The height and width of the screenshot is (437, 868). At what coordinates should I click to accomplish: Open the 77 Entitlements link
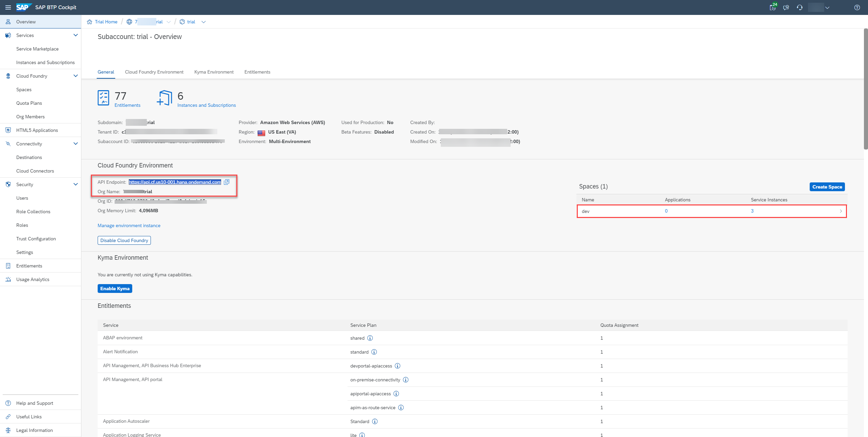[127, 105]
